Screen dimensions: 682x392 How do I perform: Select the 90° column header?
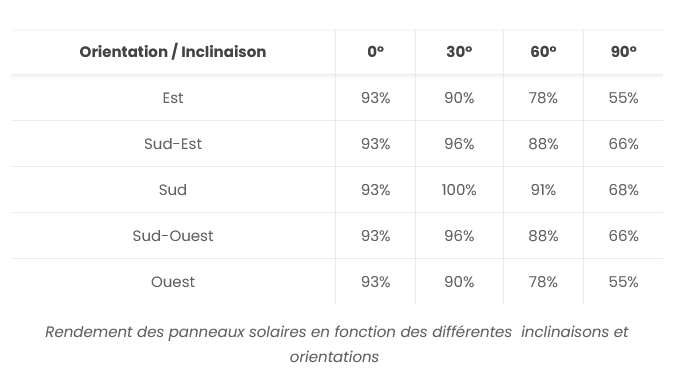pyautogui.click(x=623, y=52)
